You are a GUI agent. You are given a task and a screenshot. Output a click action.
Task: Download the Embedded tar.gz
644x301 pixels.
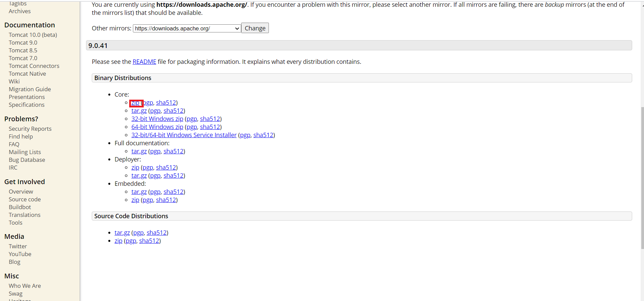point(139,192)
